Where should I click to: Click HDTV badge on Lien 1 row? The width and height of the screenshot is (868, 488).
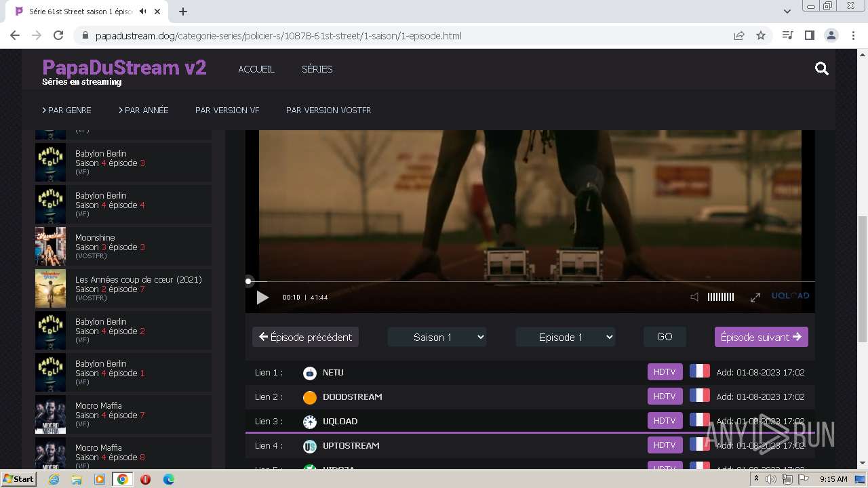coord(665,372)
